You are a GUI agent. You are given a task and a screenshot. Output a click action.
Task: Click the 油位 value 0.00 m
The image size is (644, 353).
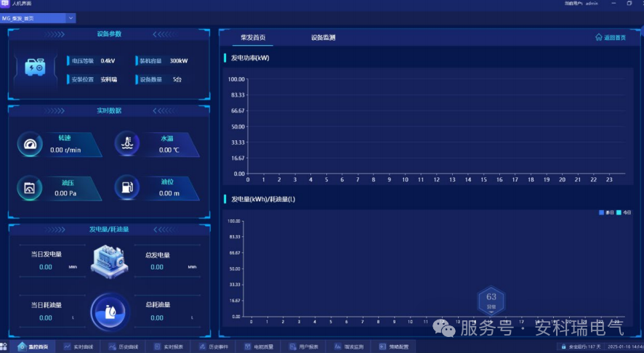tap(169, 193)
